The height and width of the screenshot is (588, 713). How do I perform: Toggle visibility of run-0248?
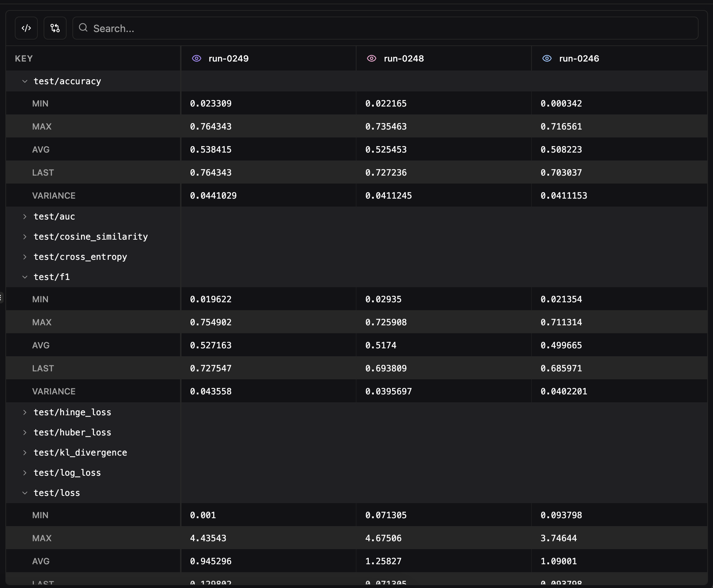[x=372, y=58]
